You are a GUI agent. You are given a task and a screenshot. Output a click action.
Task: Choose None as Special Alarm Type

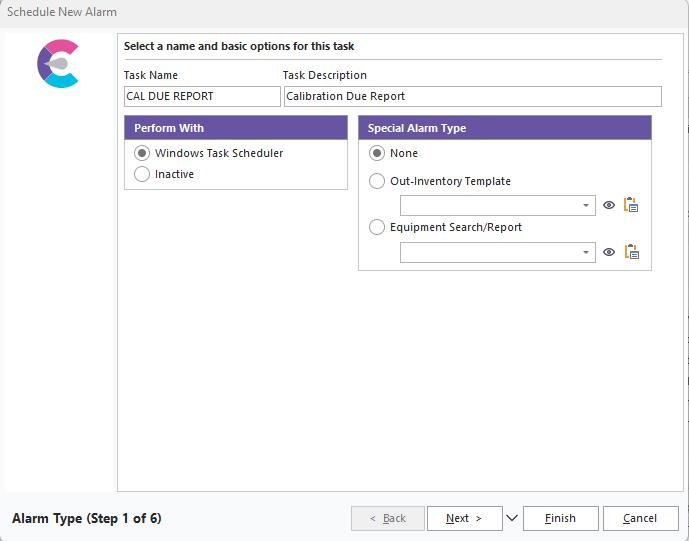[x=377, y=153]
